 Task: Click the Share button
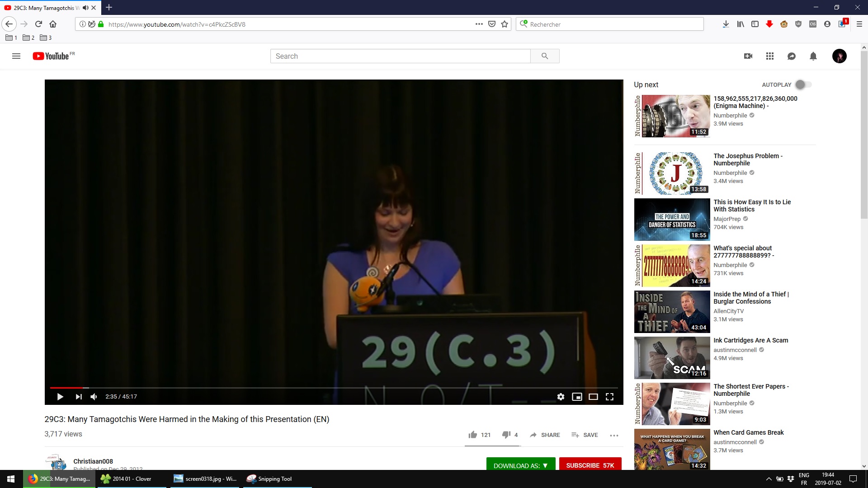point(545,435)
